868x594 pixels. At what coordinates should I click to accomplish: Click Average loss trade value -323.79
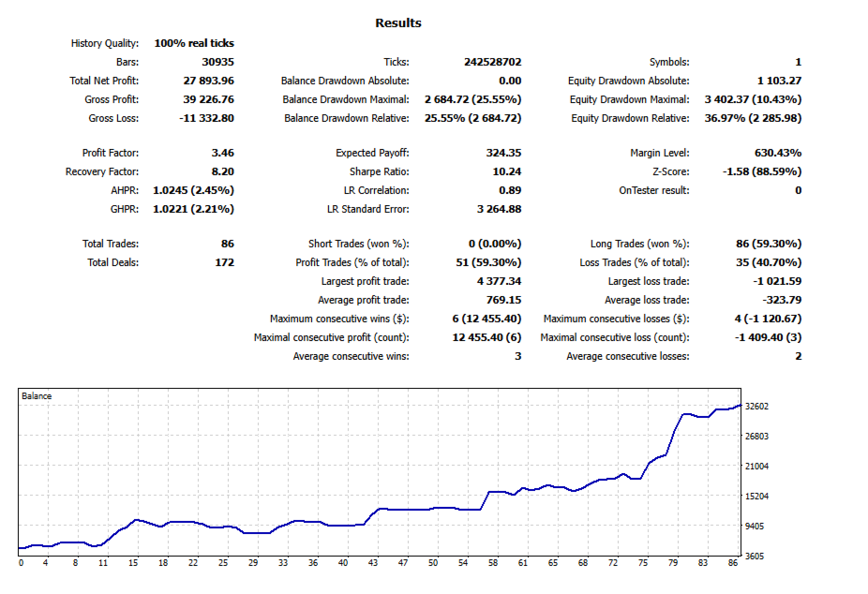pos(782,301)
